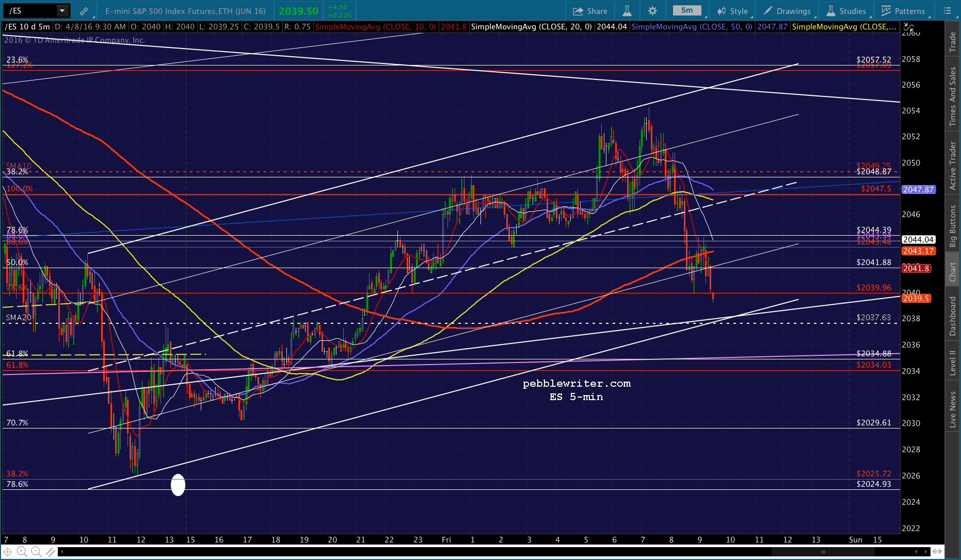Click the zoom out magnifier icon
Image resolution: width=961 pixels, height=560 pixels.
click(x=36, y=552)
